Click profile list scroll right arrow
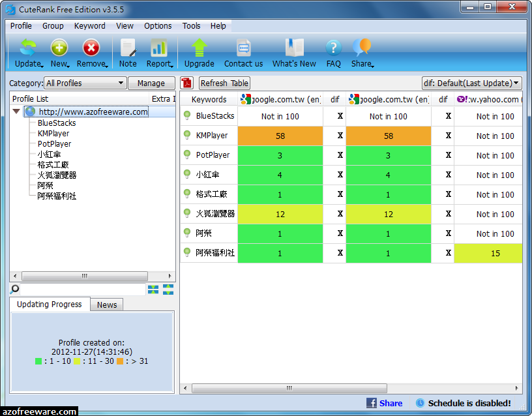532x416 pixels. (170, 276)
